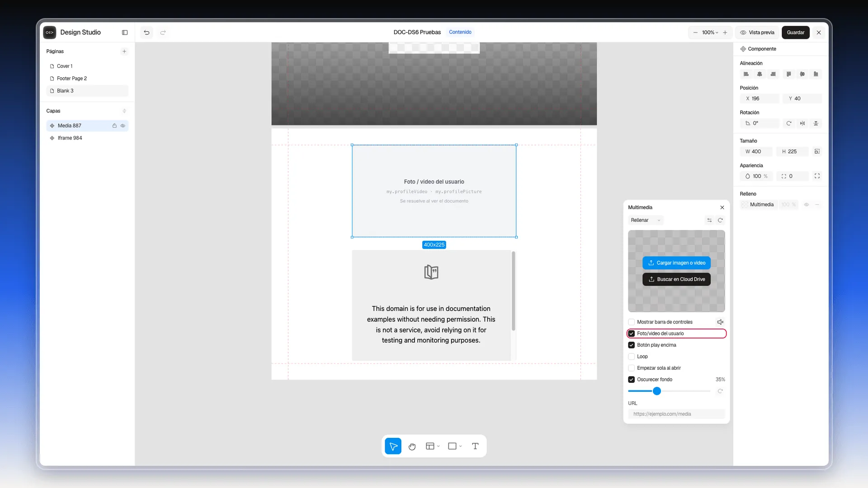Zoom in with the plus icon
This screenshot has width=868, height=488.
click(x=725, y=33)
